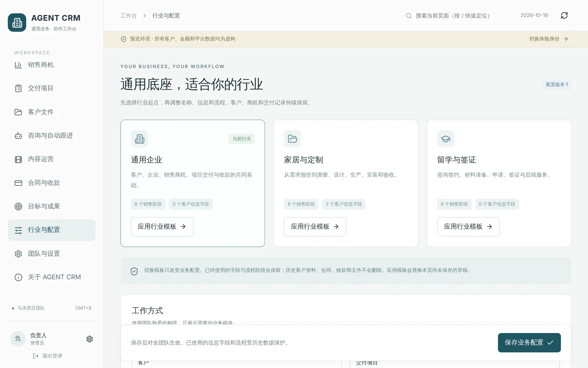Click the 工作方式 section heading
Image resolution: width=588 pixels, height=368 pixels.
[x=147, y=311]
